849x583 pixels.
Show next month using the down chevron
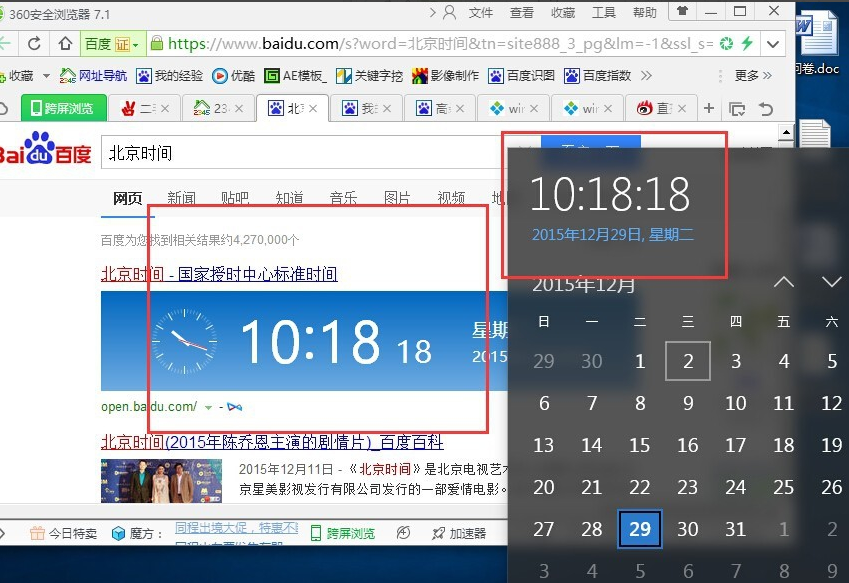point(832,282)
